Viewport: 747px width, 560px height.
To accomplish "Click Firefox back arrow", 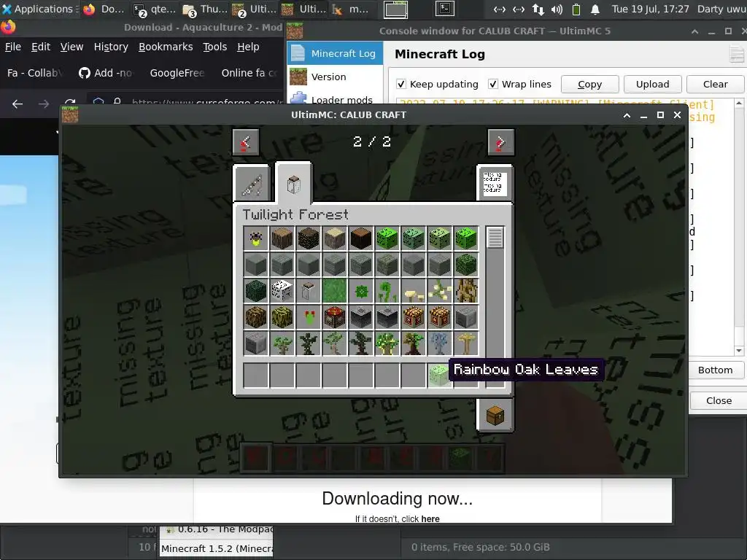I will (x=18, y=104).
